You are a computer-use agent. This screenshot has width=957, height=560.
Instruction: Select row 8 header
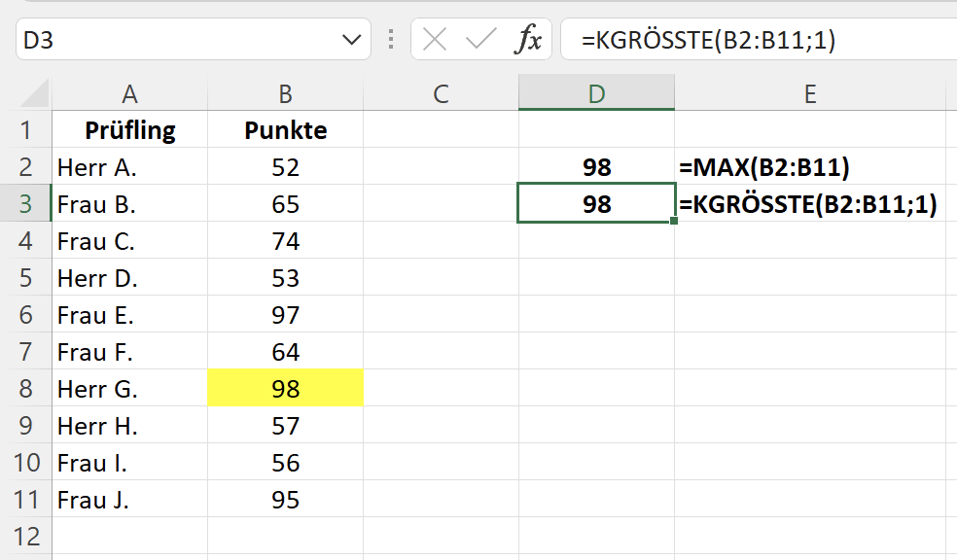click(x=25, y=389)
